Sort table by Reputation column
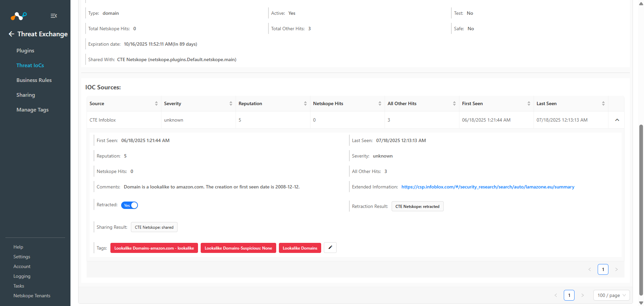 [305, 103]
